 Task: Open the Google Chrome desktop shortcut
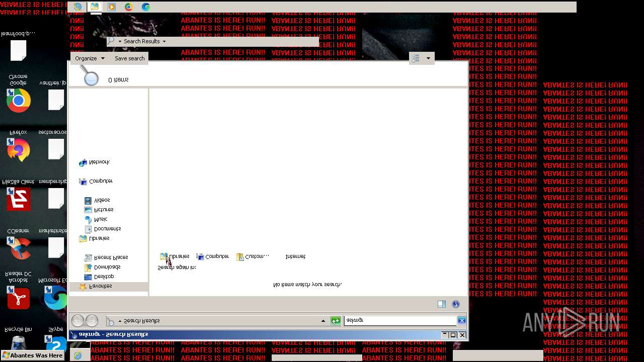click(18, 100)
